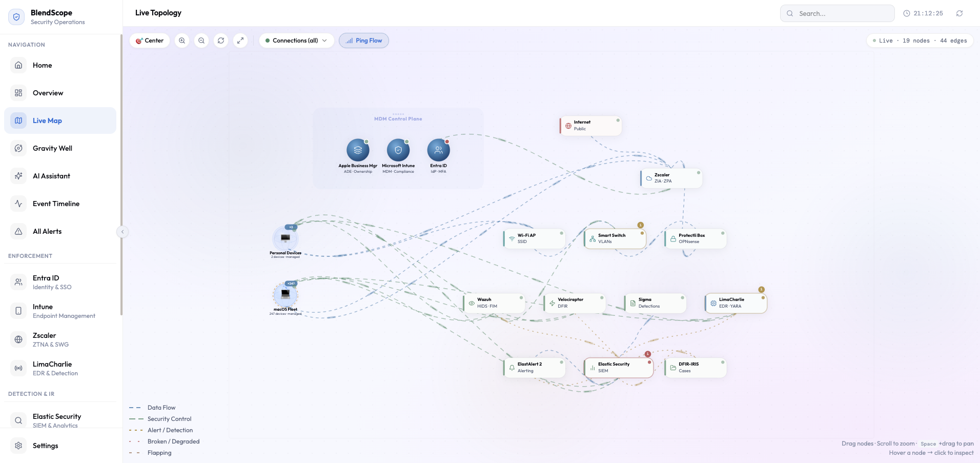Screen dimensions: 980x463
Task: Click the 21:12:25 clock display
Action: 923,13
